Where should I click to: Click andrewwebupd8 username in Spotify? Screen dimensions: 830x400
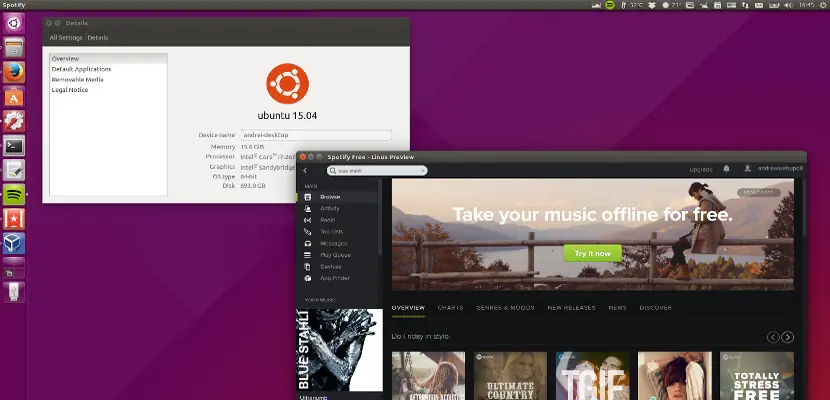(x=780, y=168)
